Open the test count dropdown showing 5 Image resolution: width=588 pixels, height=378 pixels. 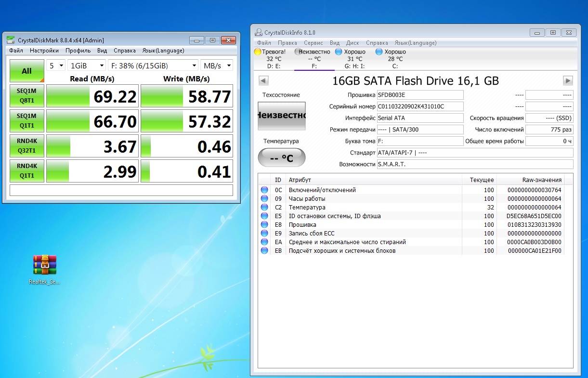coord(56,65)
